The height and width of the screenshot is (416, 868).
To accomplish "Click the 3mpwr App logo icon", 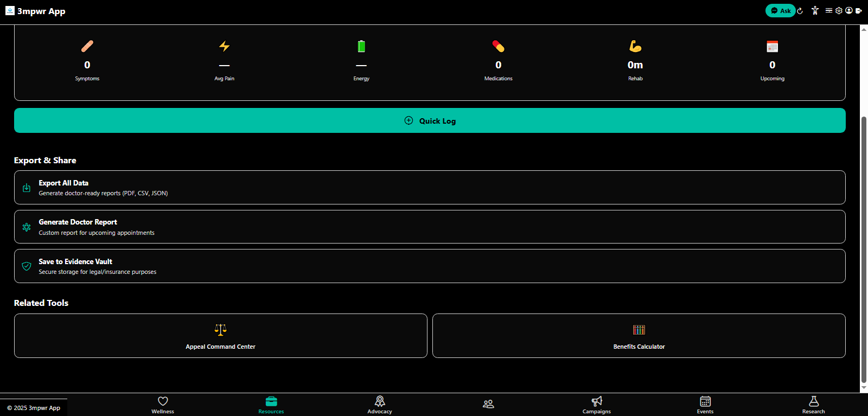I will [x=10, y=11].
